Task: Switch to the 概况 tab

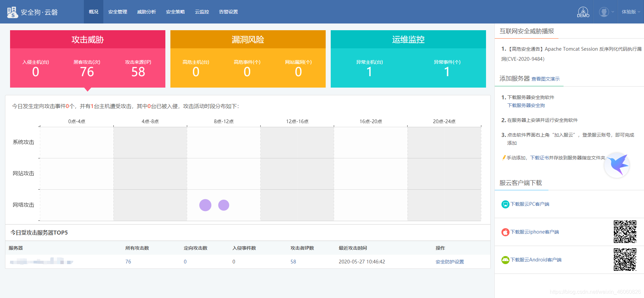Action: [94, 12]
